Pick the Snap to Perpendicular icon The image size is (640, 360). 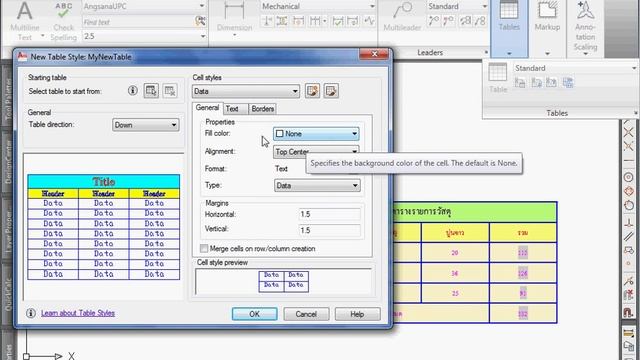629,223
